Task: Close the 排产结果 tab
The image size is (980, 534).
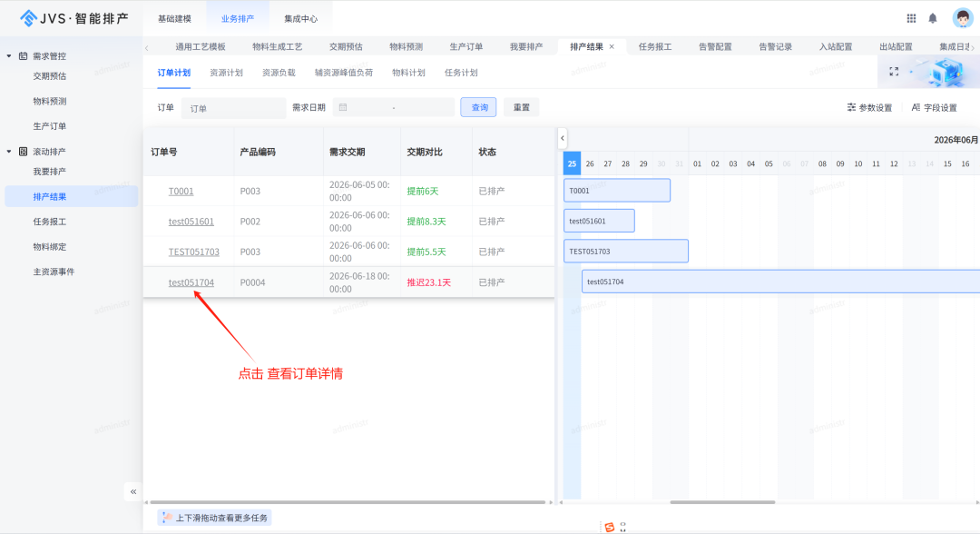Action: (x=612, y=47)
